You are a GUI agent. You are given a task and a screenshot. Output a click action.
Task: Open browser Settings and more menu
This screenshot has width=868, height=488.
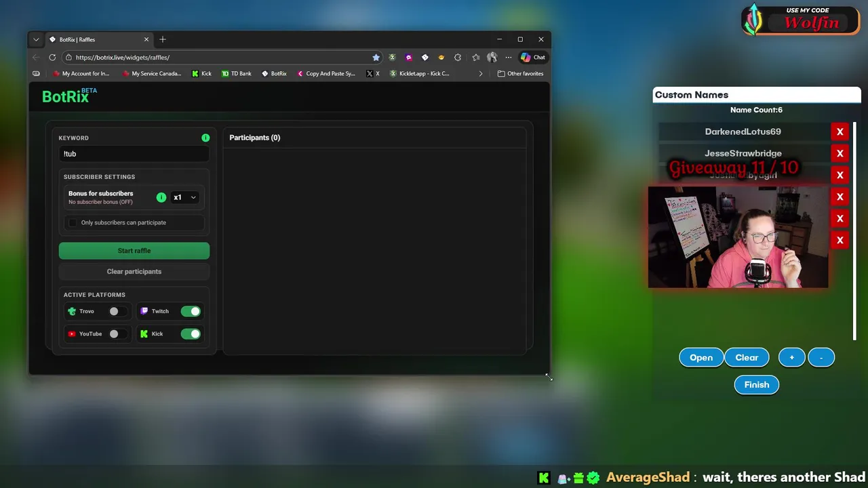509,57
